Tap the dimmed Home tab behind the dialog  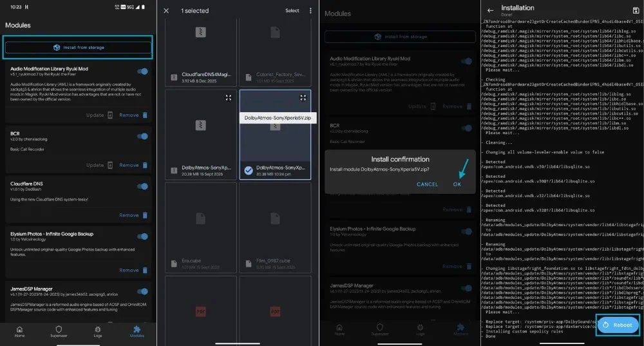click(x=339, y=330)
